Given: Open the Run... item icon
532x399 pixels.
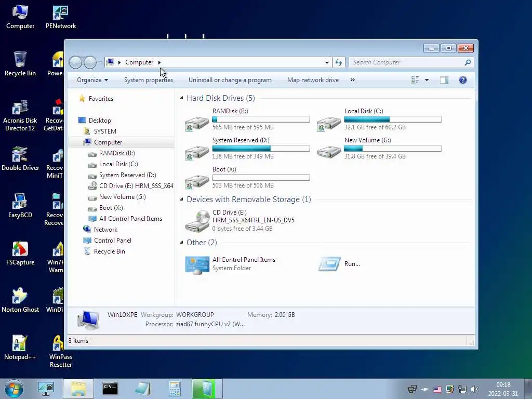Looking at the screenshot, I should tap(329, 263).
